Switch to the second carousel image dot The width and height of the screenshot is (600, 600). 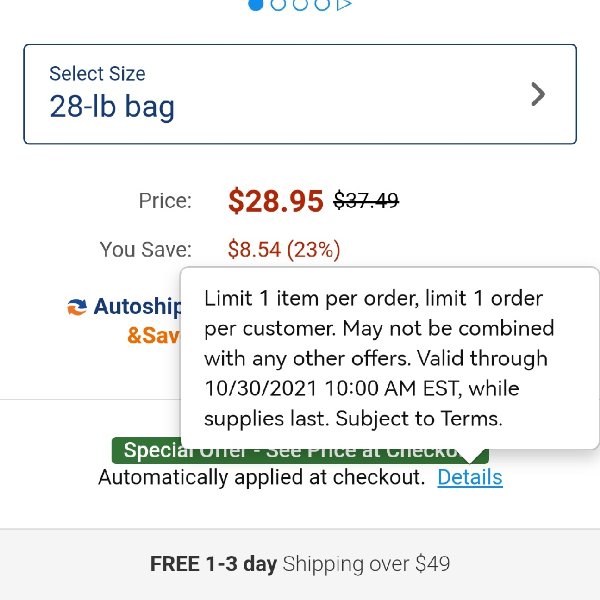click(278, 4)
